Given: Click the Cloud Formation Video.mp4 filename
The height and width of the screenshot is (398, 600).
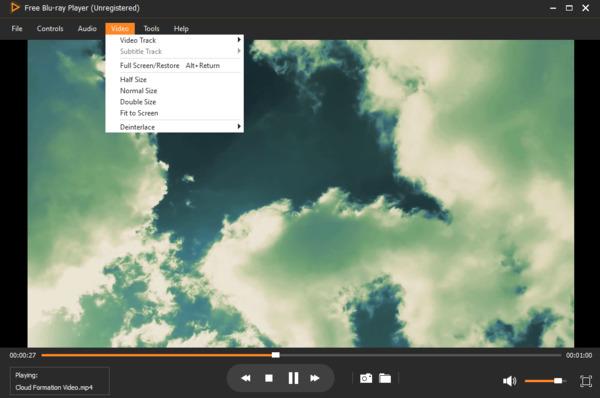Looking at the screenshot, I should [x=54, y=388].
